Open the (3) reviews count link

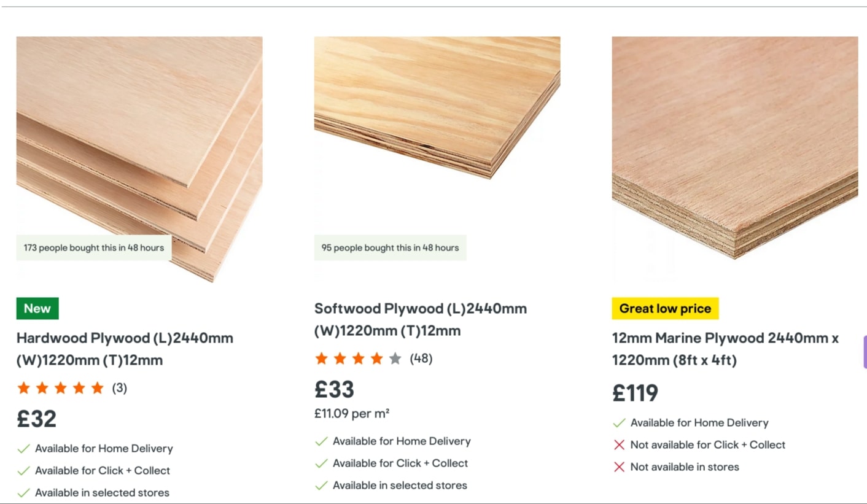click(119, 388)
